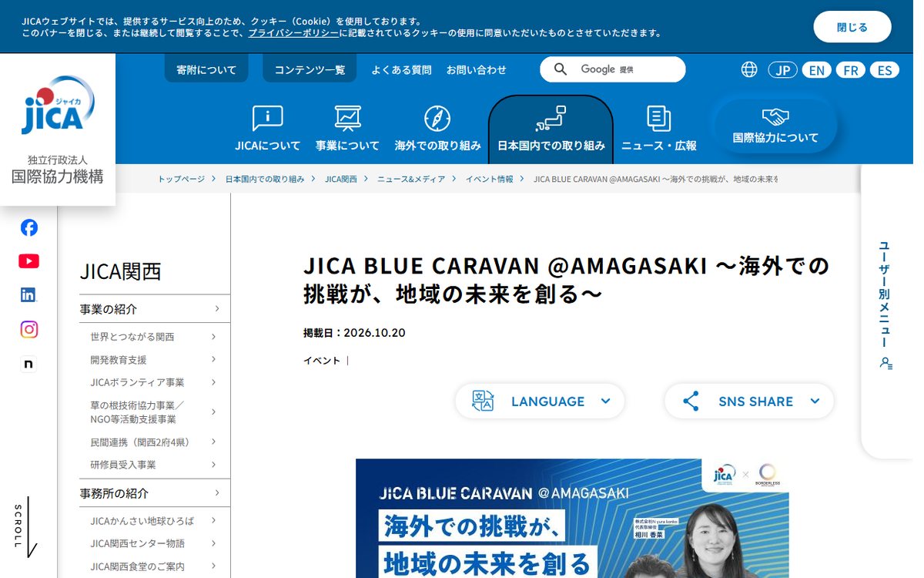Screen dimensions: 924x578
Task: Expand the SNS SHARE dropdown
Action: tap(749, 401)
